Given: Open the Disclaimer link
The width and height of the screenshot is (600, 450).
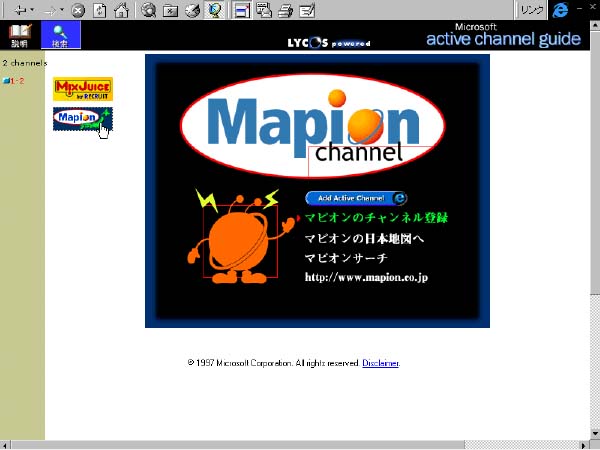Looking at the screenshot, I should click(380, 363).
